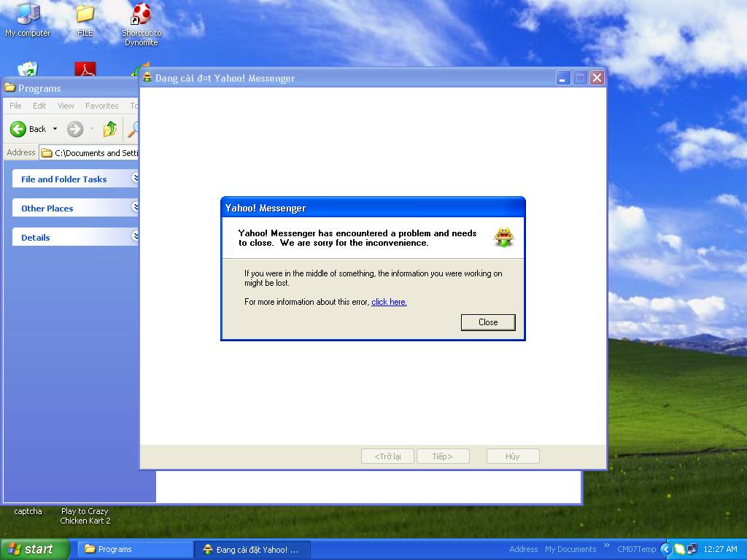The width and height of the screenshot is (747, 560).
Task: Collapse the Details panel
Action: (x=135, y=236)
